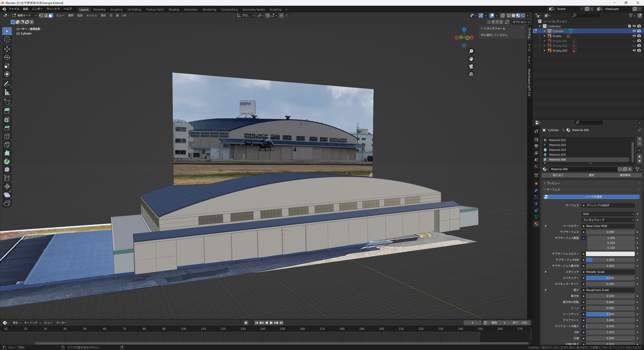Screen dimensions: 644x350
Task: Click the ノードを使用 button
Action: click(x=592, y=197)
